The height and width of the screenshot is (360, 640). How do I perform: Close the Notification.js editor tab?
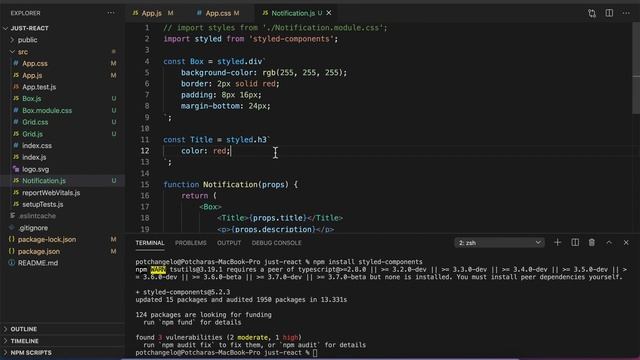click(x=329, y=13)
